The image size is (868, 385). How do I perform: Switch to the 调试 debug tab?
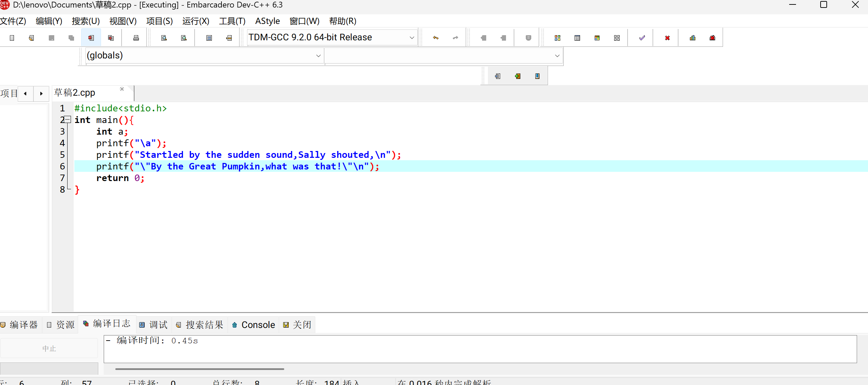154,325
